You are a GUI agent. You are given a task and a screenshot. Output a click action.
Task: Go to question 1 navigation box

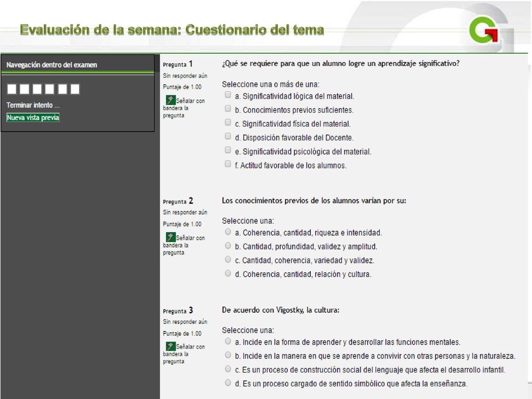click(12, 89)
